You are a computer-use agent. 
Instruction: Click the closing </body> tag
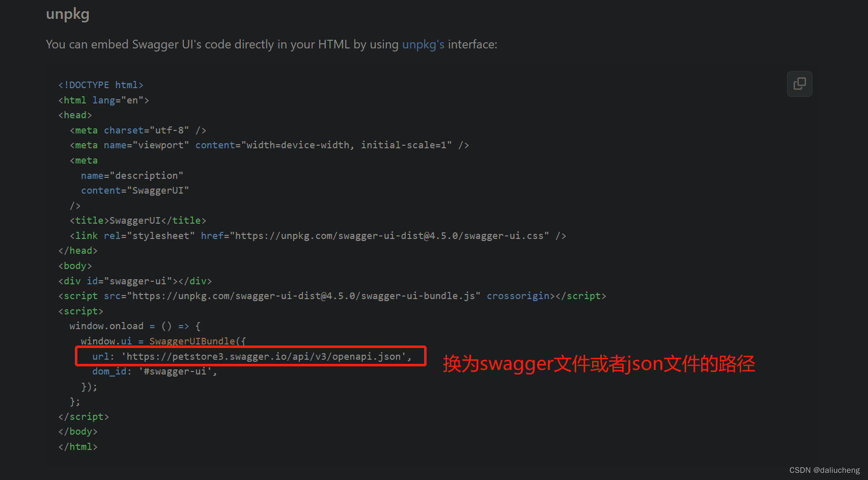click(x=78, y=432)
